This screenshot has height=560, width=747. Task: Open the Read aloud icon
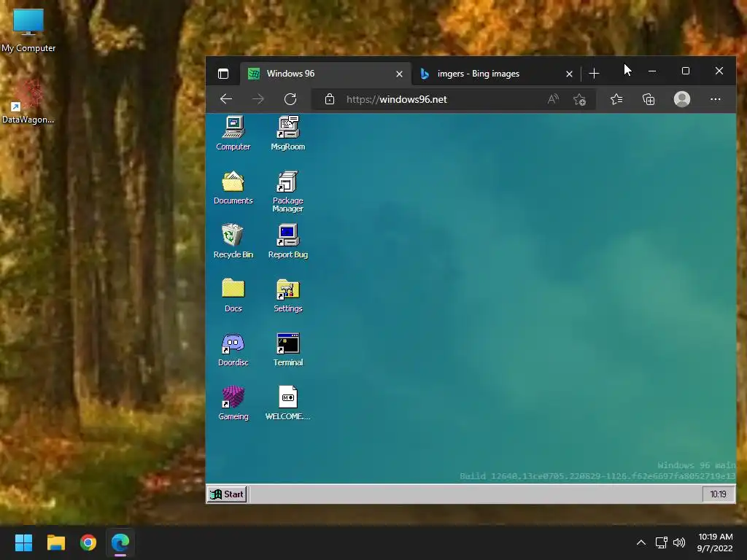pos(553,99)
